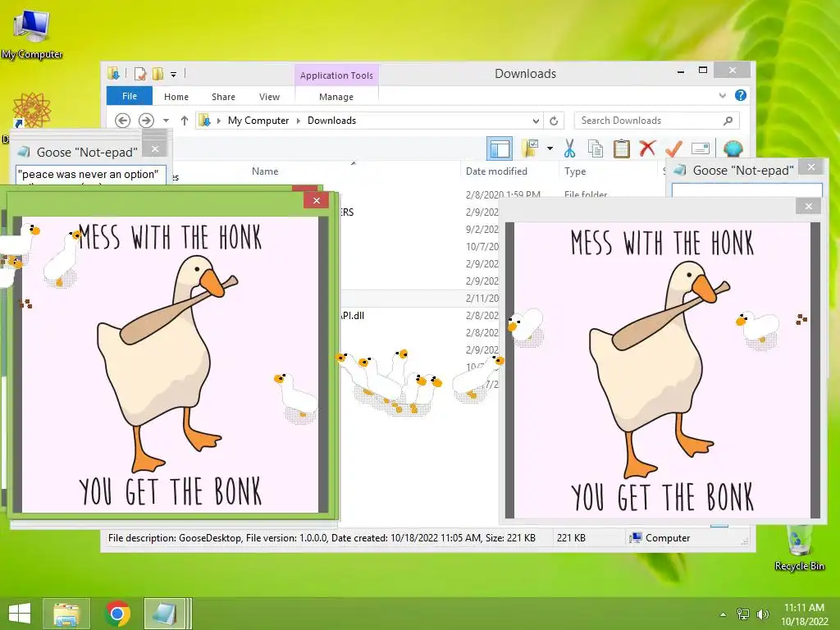Close the green-framed goose meme window
840x630 pixels.
point(317,200)
